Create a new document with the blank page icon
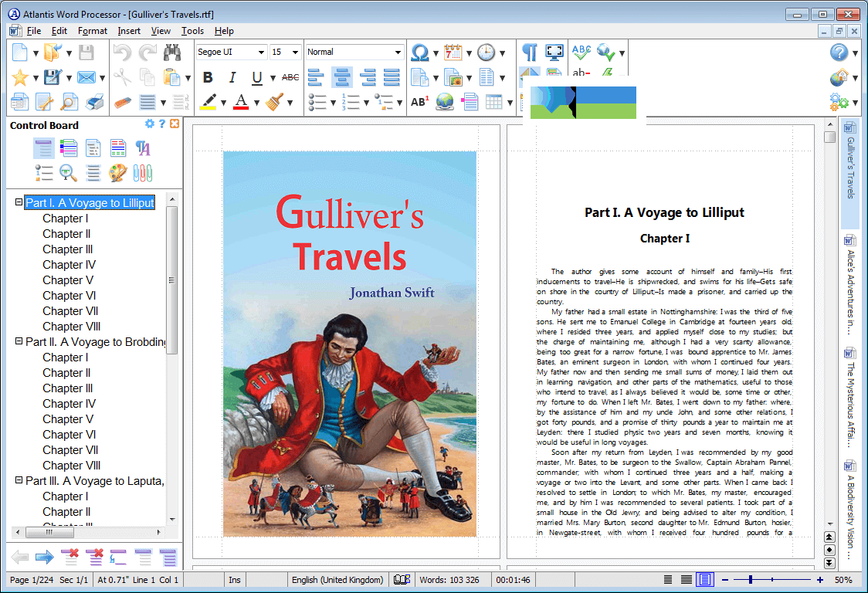Screen dimensions: 868x593 [20, 53]
